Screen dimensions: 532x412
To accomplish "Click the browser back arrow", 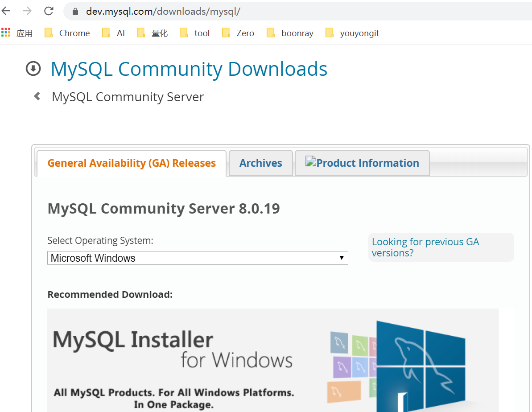I will coord(6,11).
